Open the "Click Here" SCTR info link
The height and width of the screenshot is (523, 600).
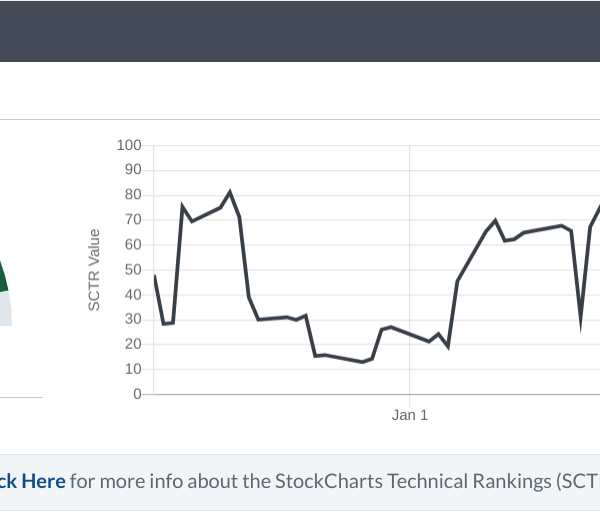(32, 481)
